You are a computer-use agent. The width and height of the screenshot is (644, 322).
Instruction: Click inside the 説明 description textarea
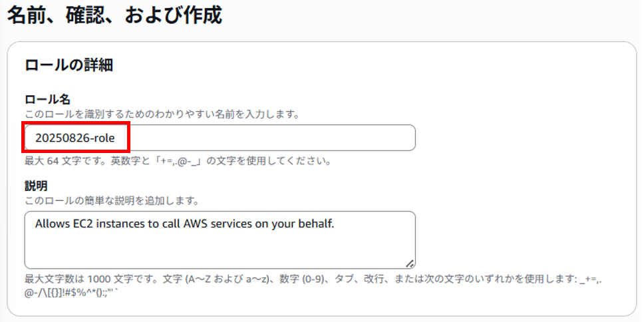pos(220,240)
